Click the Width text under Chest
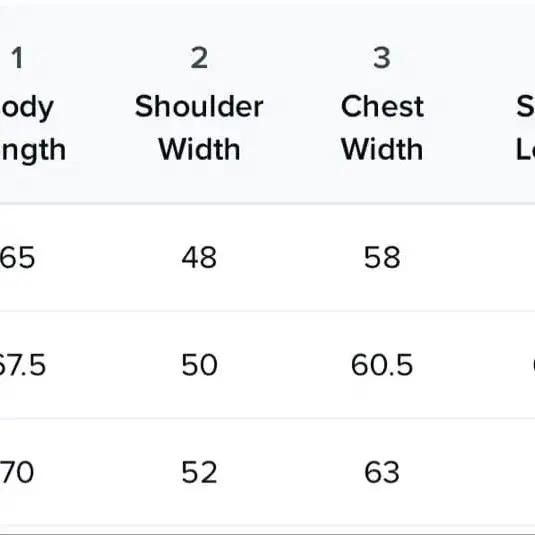Image resolution: width=535 pixels, height=535 pixels. [382, 149]
